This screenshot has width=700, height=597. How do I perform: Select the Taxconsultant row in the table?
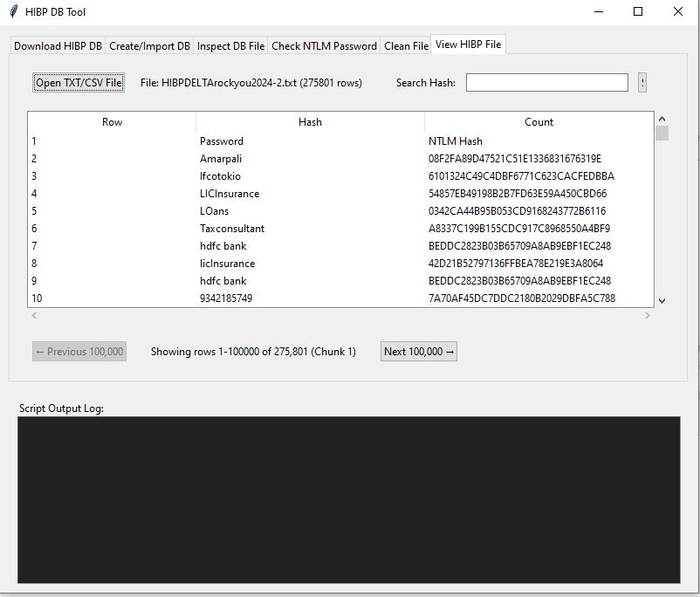[232, 229]
